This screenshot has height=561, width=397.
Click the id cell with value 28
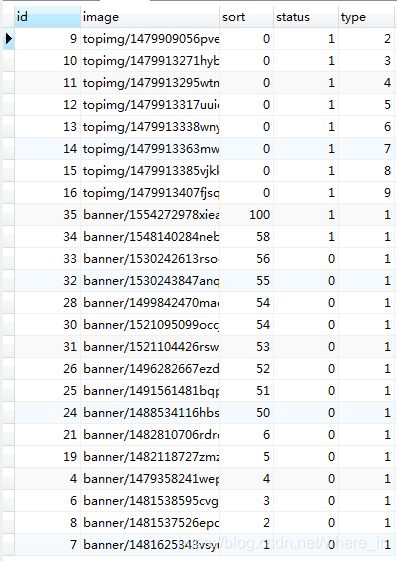tap(47, 303)
